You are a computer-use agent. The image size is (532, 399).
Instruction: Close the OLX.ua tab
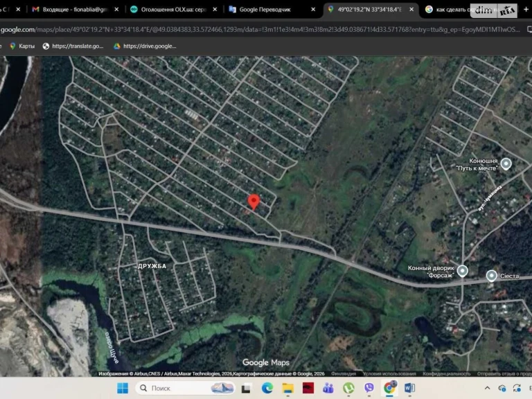(215, 10)
